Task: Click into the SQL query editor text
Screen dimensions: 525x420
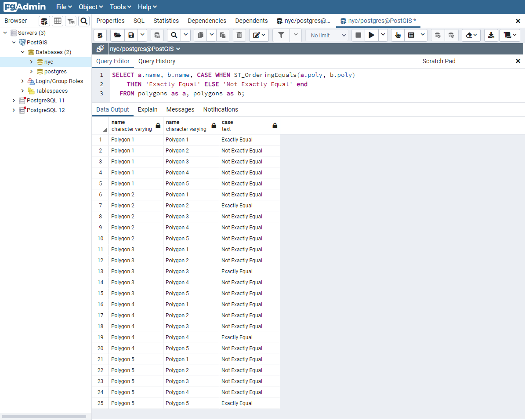Action: (x=264, y=84)
